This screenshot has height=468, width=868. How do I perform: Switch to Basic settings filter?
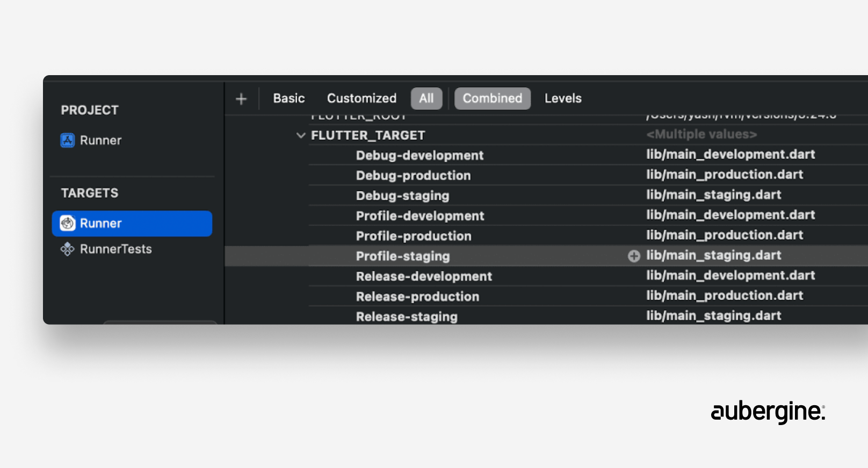pos(289,98)
